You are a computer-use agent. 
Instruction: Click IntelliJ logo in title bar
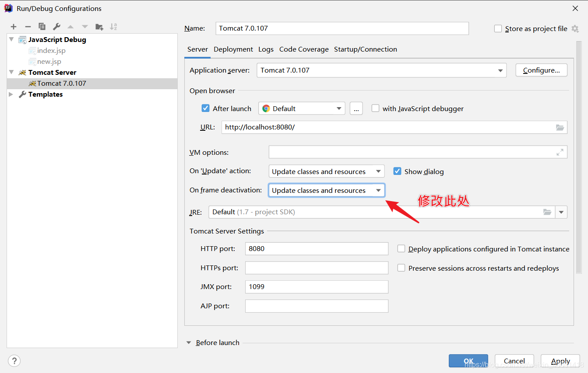tap(8, 8)
